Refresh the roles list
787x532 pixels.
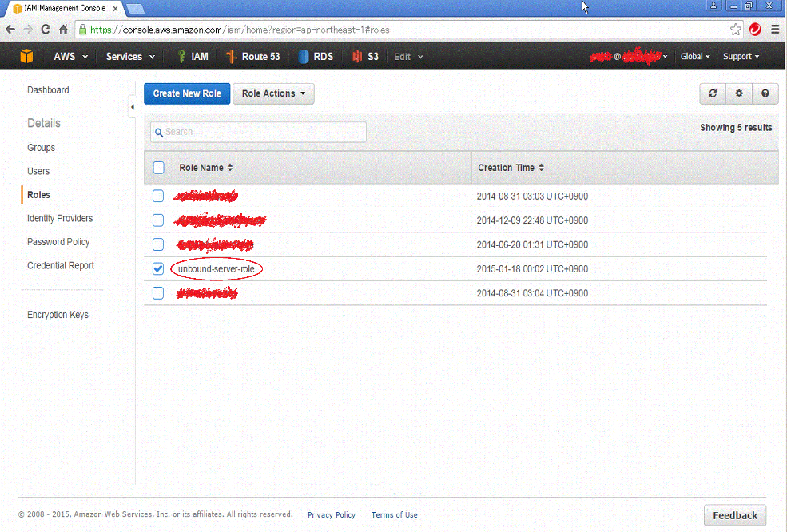pos(712,93)
